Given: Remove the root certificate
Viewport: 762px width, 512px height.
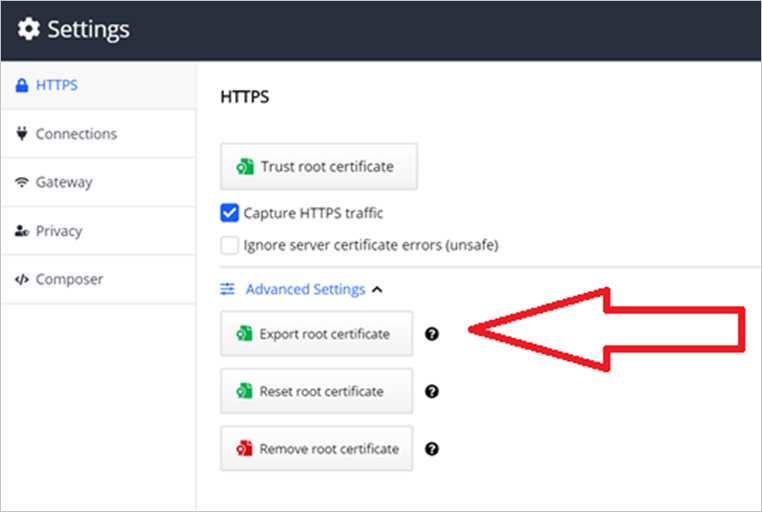Looking at the screenshot, I should (317, 449).
